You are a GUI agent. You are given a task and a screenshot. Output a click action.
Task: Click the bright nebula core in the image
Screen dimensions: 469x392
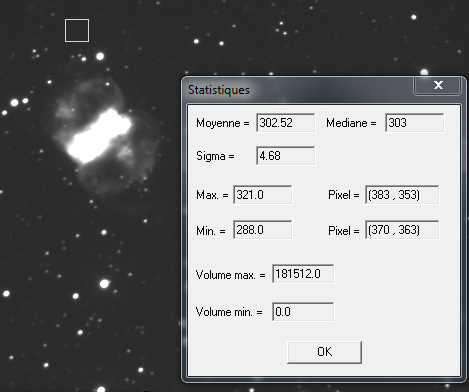(99, 136)
